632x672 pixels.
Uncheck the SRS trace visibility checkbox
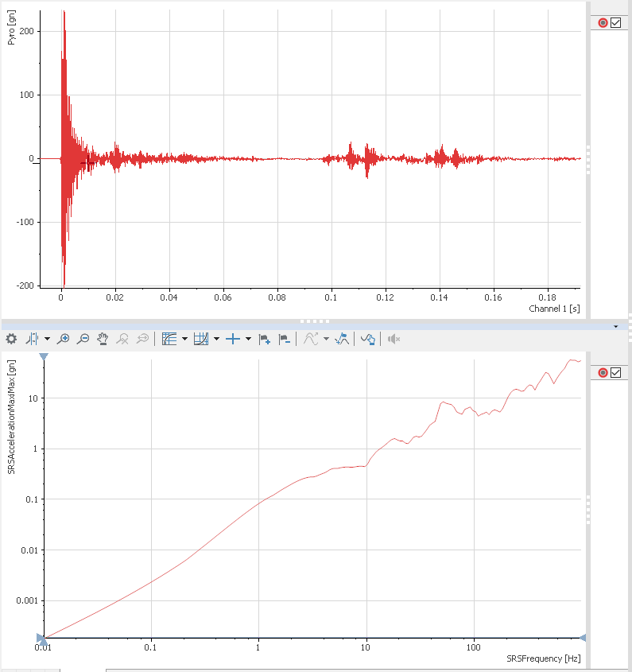click(x=615, y=373)
